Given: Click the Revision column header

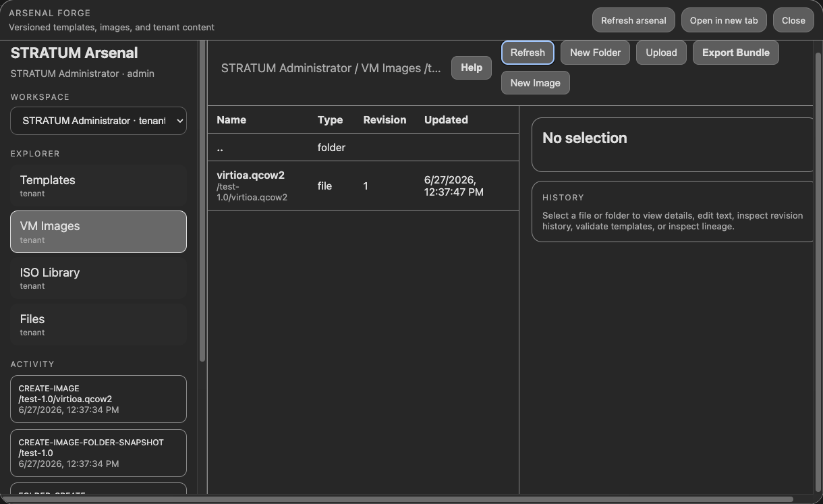Looking at the screenshot, I should (385, 119).
